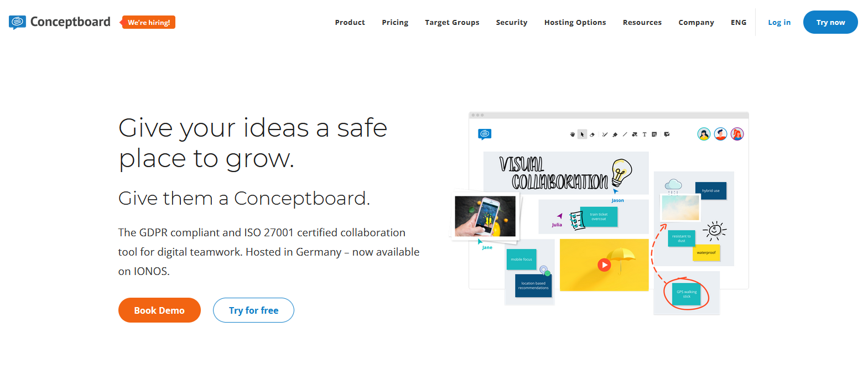Viewport: 868px width, 384px height.
Task: Select the arrow pointer tool in board toolbar
Action: pos(582,134)
